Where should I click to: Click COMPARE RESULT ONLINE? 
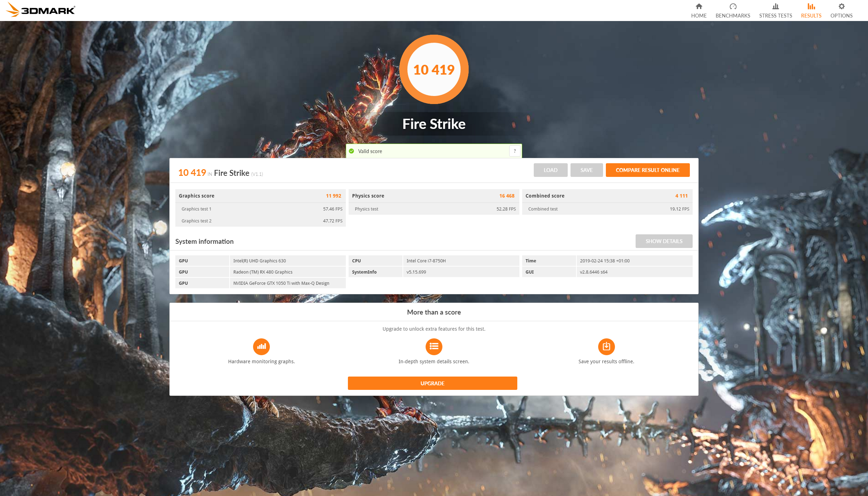coord(647,170)
